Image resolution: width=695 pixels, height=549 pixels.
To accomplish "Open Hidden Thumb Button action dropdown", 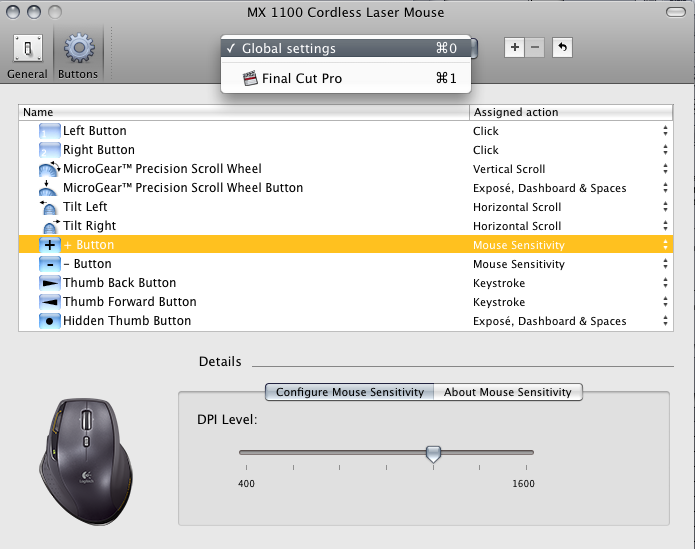I will pyautogui.click(x=665, y=321).
